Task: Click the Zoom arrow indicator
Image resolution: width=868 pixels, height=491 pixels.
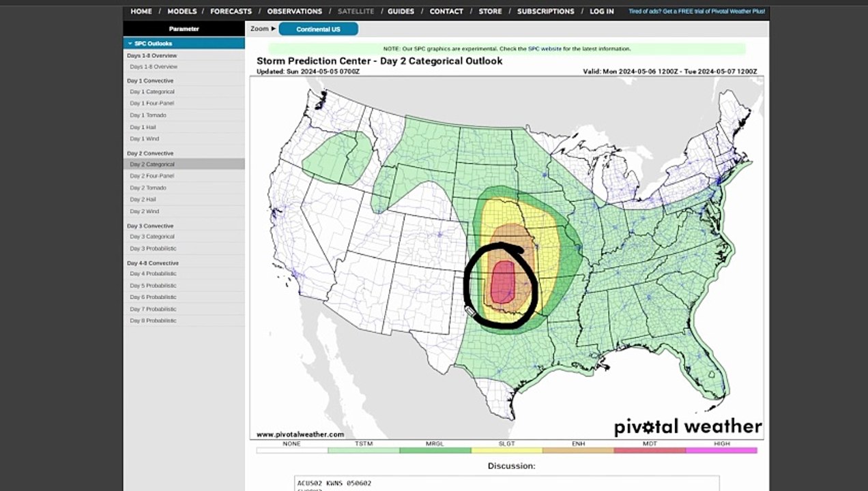Action: click(x=274, y=29)
